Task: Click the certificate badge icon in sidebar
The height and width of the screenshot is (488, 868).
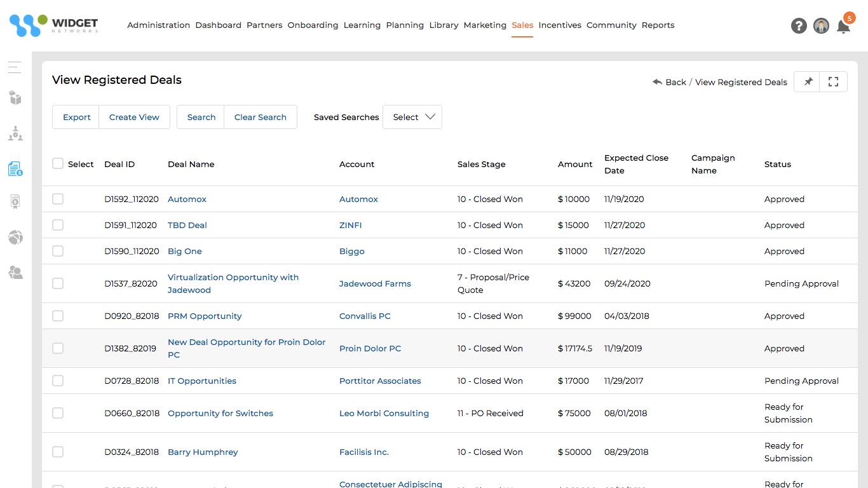Action: tap(14, 201)
